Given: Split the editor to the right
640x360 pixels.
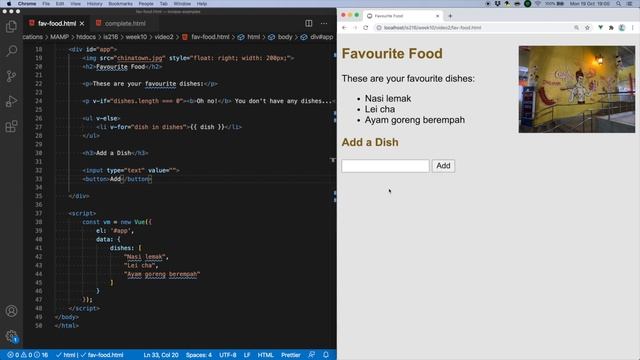Looking at the screenshot, I should [309, 23].
